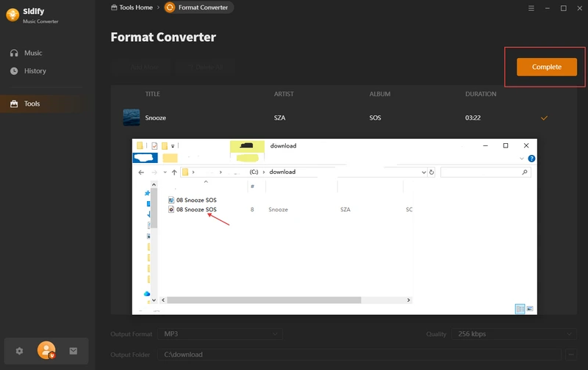Screen dimensions: 588x370
Task: Click the orange checkmark beside Snooze
Action: [x=544, y=118]
